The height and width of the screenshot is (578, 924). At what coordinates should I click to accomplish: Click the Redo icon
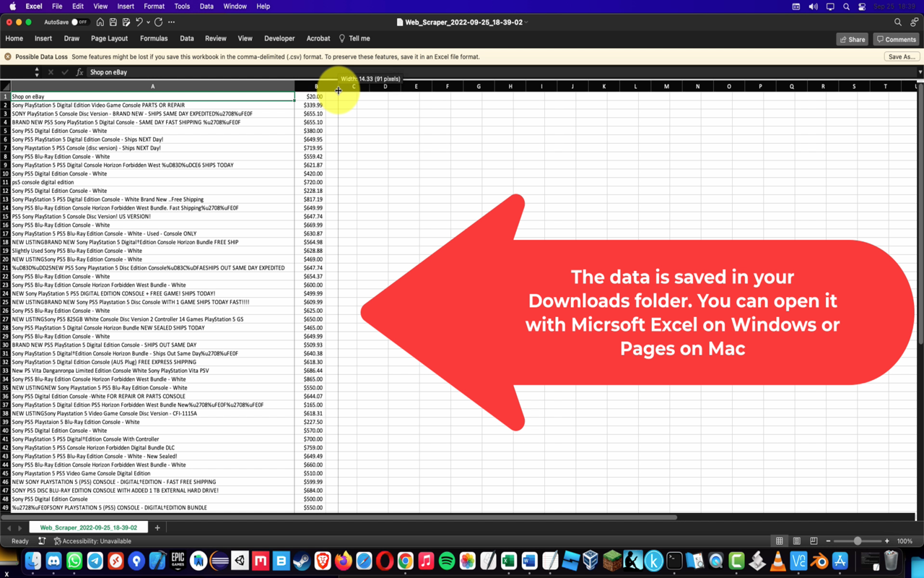tap(159, 22)
